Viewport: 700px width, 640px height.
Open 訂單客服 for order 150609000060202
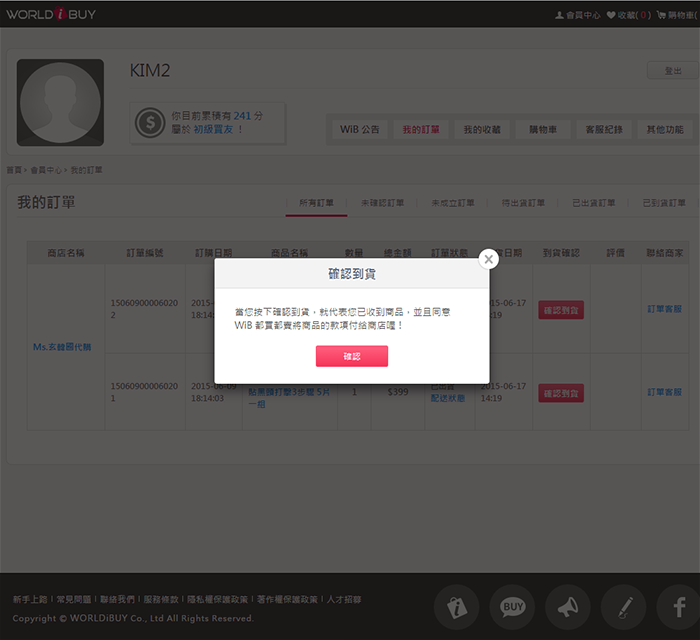pyautogui.click(x=665, y=309)
